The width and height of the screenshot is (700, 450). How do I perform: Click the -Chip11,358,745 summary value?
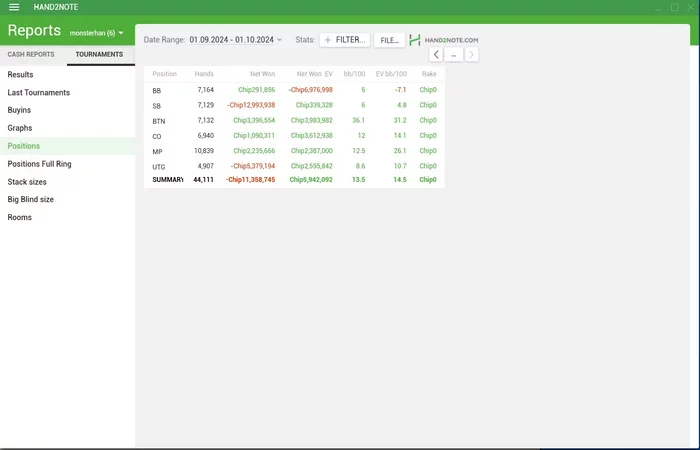click(250, 179)
